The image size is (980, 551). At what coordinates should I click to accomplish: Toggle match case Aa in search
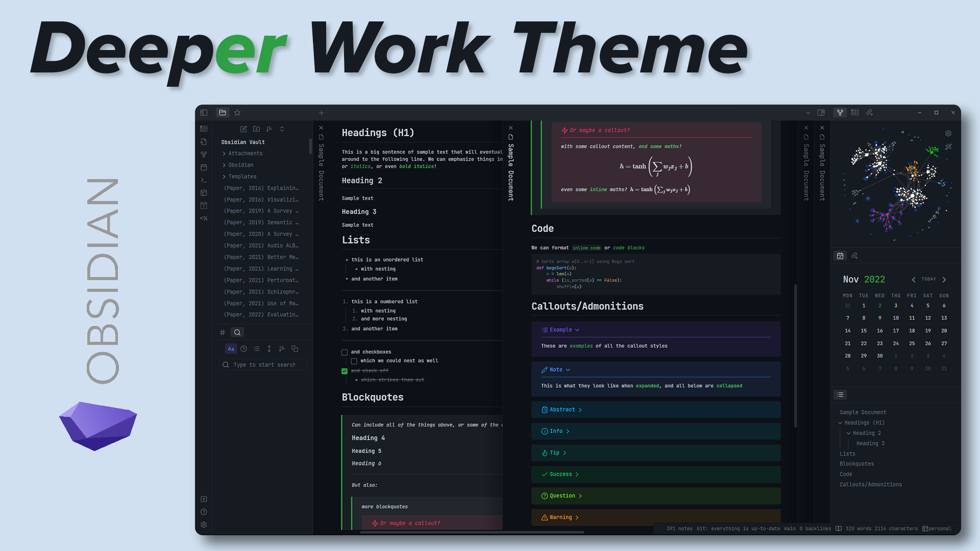231,349
